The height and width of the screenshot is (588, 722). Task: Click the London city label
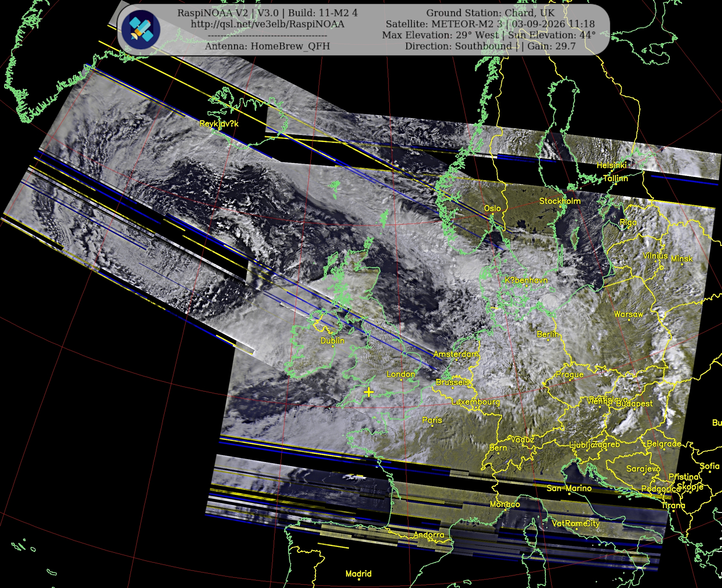point(401,374)
